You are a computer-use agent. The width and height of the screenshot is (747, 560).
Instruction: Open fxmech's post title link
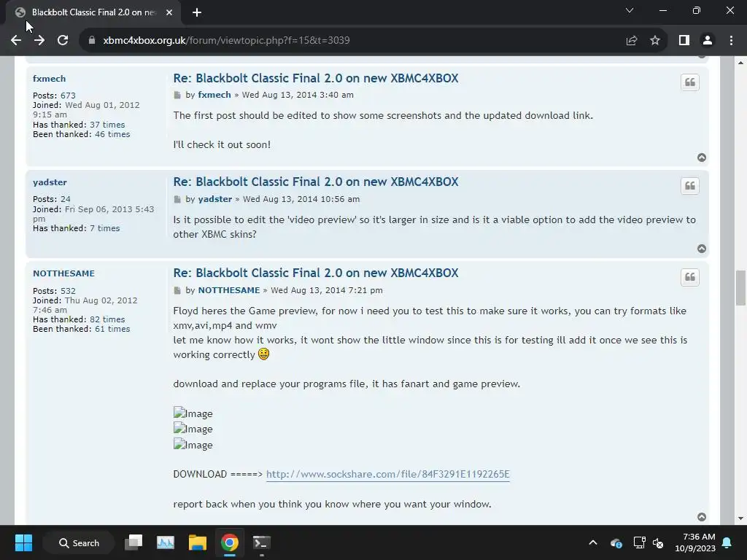pos(315,78)
